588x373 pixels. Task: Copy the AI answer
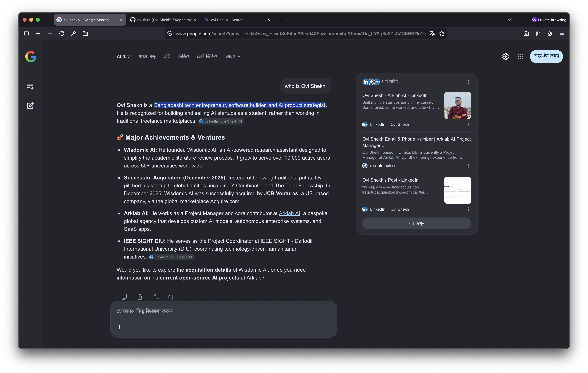124,297
